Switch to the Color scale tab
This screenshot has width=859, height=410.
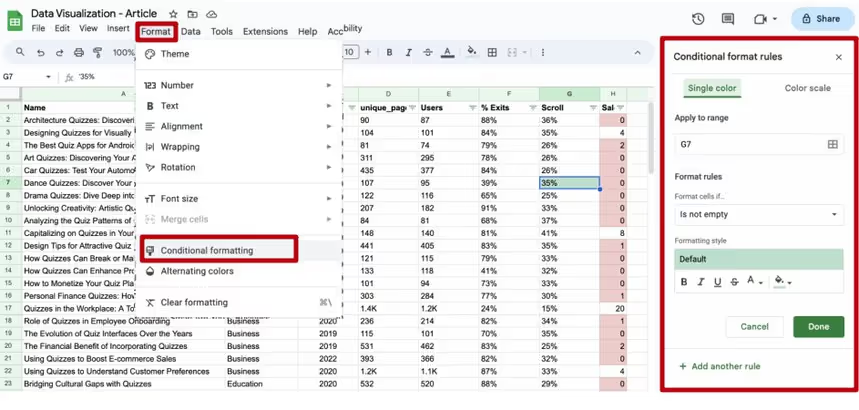(x=807, y=88)
